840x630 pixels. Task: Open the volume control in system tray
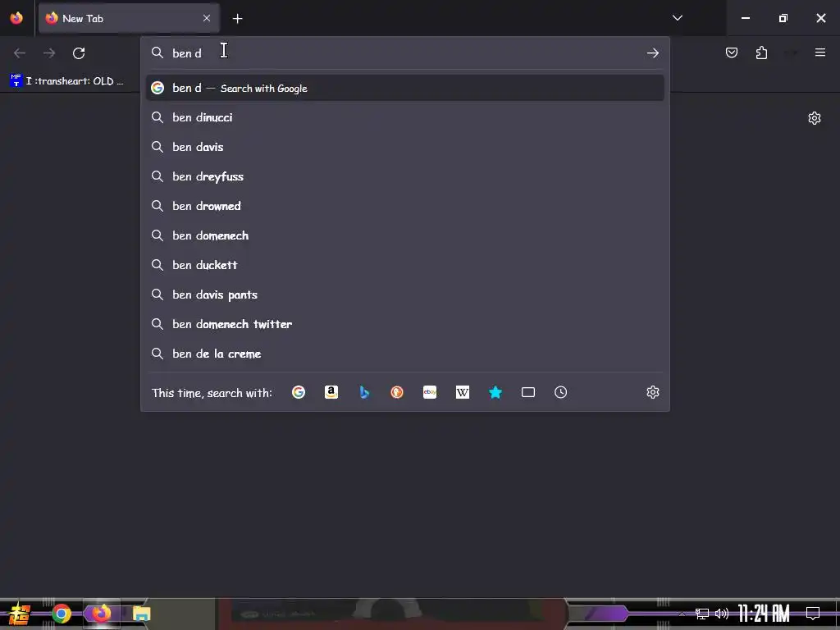pyautogui.click(x=722, y=614)
